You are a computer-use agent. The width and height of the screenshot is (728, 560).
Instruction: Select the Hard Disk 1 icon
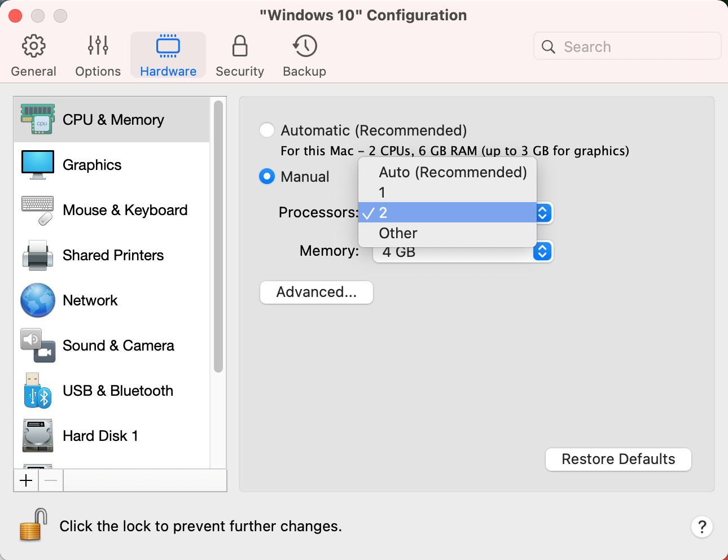pos(37,436)
